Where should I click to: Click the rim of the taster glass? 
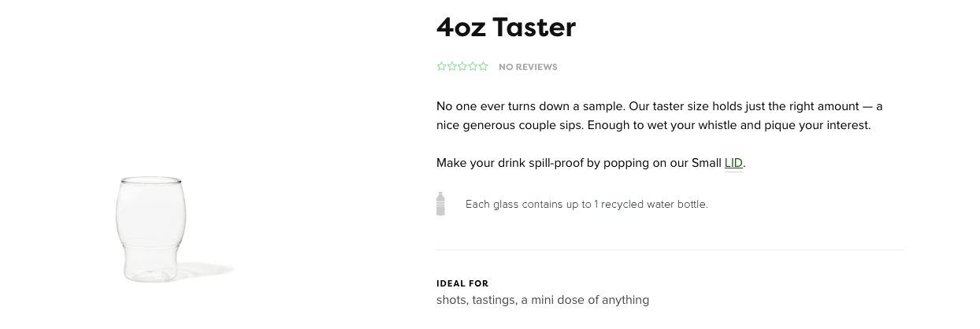tap(151, 181)
